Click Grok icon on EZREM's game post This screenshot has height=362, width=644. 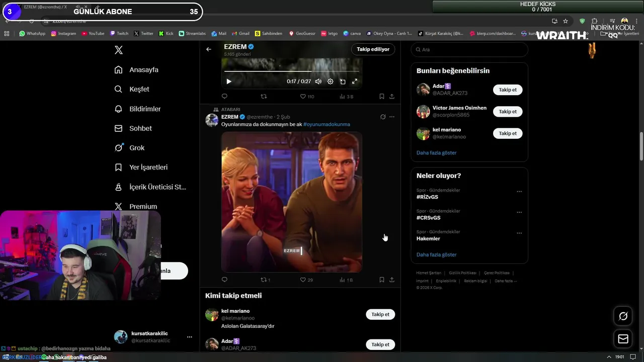pyautogui.click(x=383, y=117)
